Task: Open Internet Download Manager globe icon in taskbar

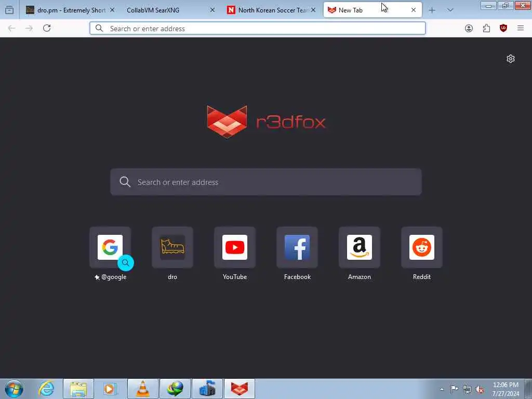Action: click(x=175, y=389)
